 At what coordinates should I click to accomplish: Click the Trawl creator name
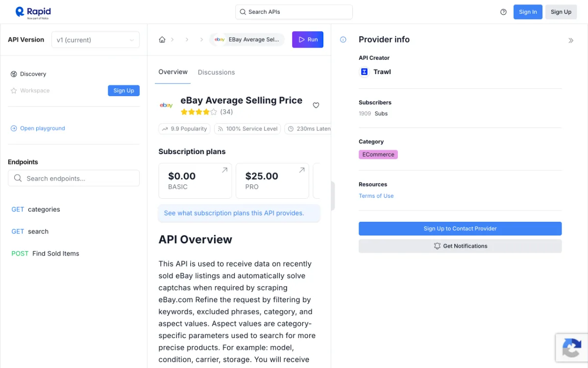(382, 72)
